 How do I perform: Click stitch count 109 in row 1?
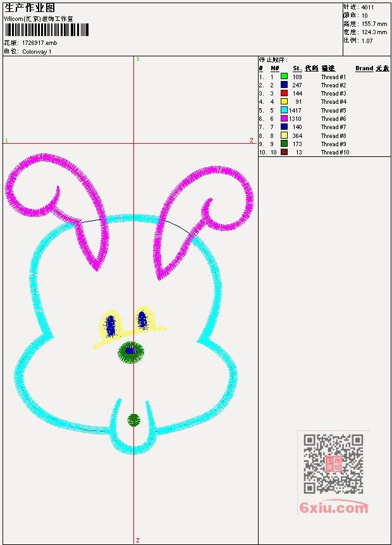297,77
